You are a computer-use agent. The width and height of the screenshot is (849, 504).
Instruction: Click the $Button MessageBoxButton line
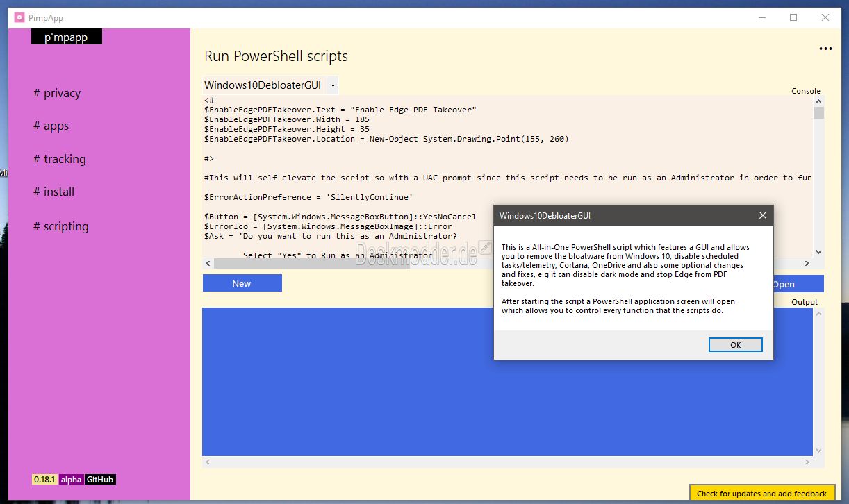click(x=340, y=217)
